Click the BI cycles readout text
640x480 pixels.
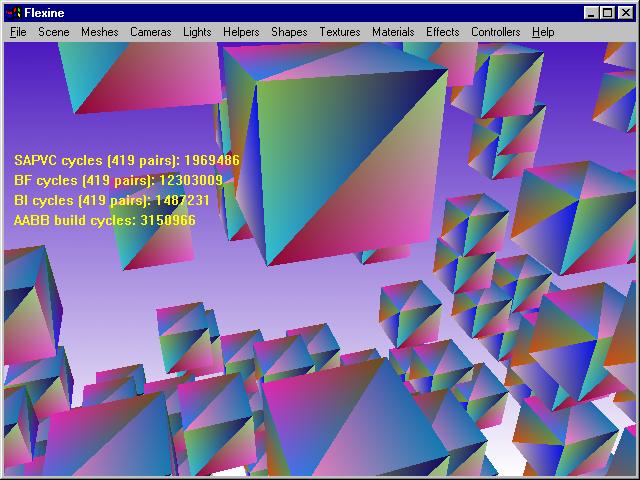pyautogui.click(x=111, y=200)
